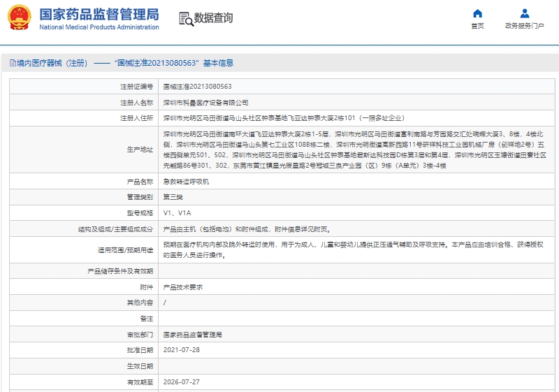Image resolution: width=559 pixels, height=392 pixels.
Task: Click the 产品名称 label
Action: (x=140, y=182)
